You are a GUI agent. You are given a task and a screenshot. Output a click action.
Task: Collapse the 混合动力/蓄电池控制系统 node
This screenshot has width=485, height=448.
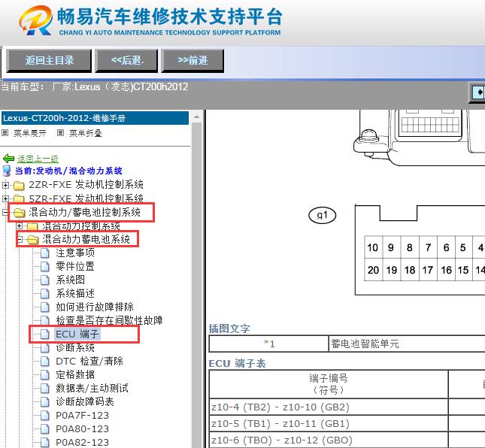5,213
